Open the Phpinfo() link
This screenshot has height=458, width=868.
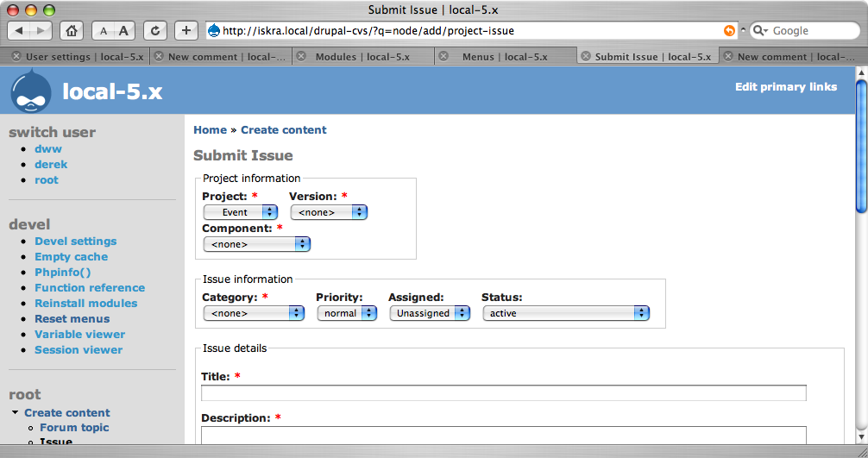click(x=62, y=273)
